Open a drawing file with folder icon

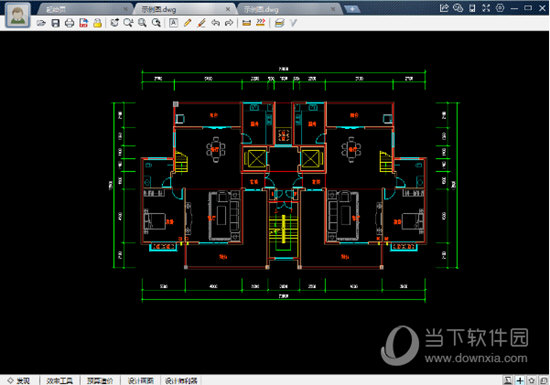coord(41,23)
